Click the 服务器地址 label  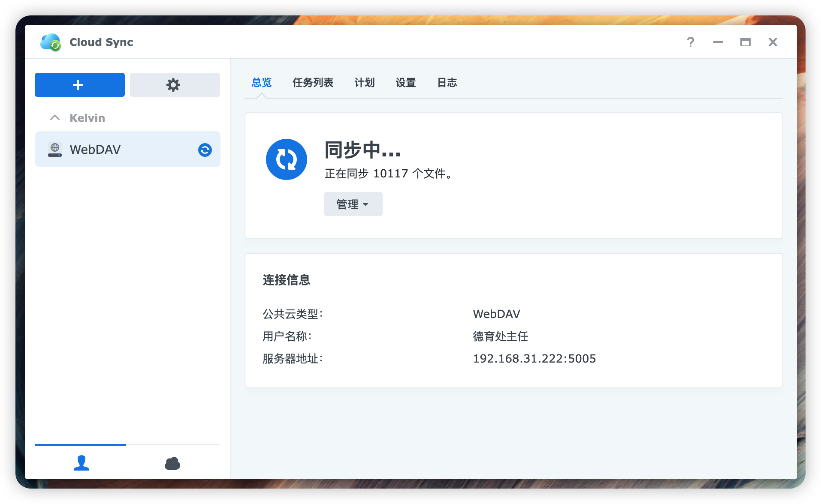coord(293,359)
